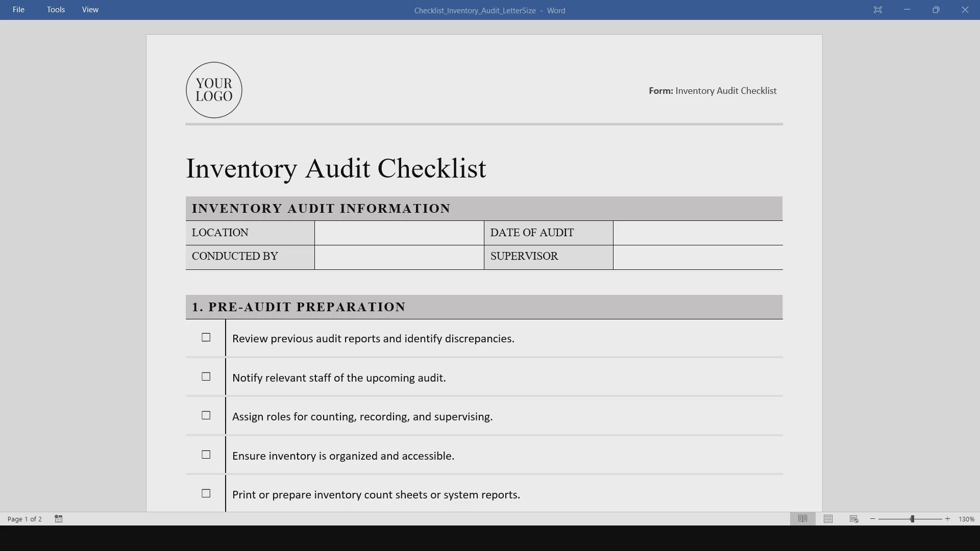Click the 130% zoom level button
Image resolution: width=980 pixels, height=551 pixels.
click(966, 519)
